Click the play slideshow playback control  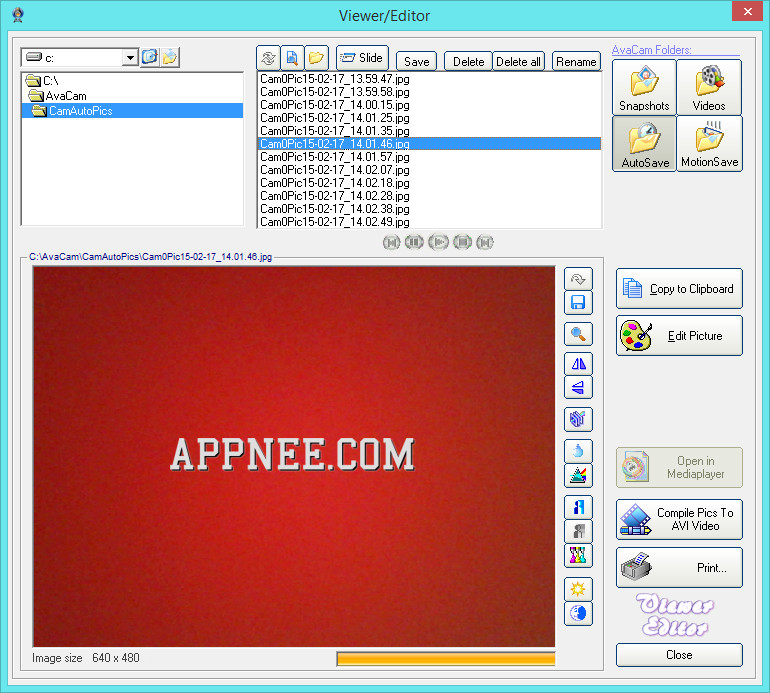click(439, 242)
